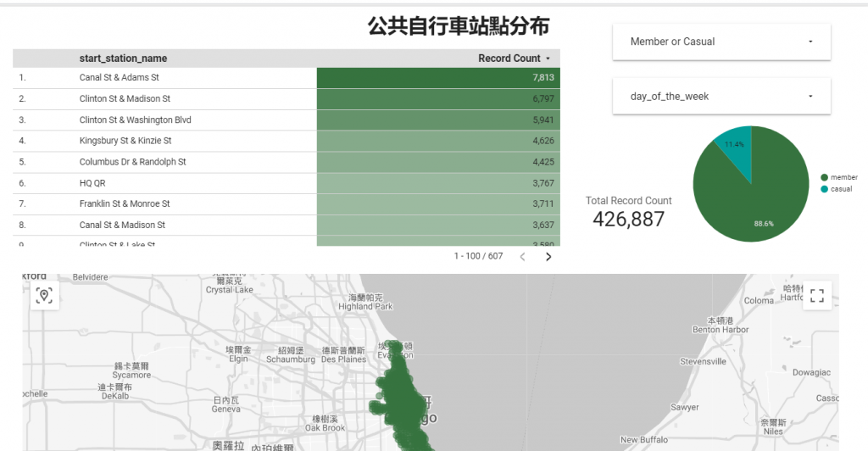The height and width of the screenshot is (451, 868).
Task: Click the 5,941 record count bar
Action: [438, 120]
